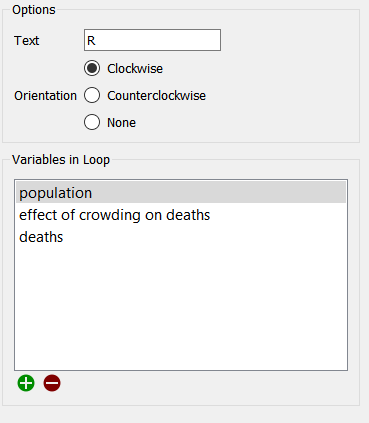This screenshot has width=369, height=423.
Task: Select population in the variables list
Action: [x=181, y=193]
